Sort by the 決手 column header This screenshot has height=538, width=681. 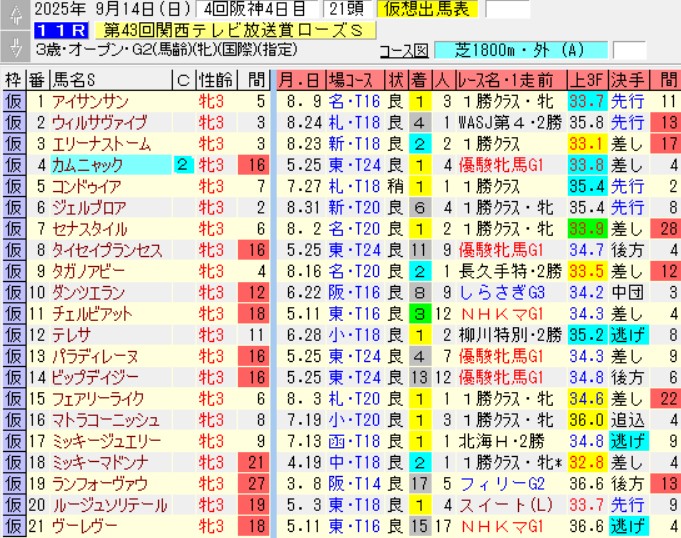627,80
